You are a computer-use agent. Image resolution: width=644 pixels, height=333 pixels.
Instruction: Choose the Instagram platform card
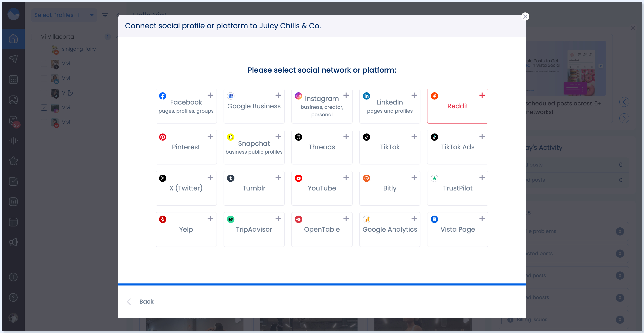coord(322,106)
